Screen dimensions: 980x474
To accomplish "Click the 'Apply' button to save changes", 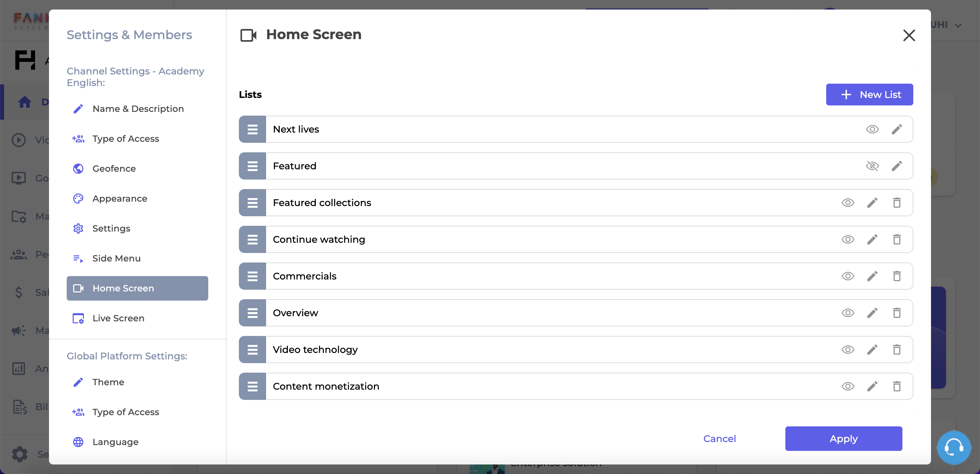I will click(x=844, y=438).
